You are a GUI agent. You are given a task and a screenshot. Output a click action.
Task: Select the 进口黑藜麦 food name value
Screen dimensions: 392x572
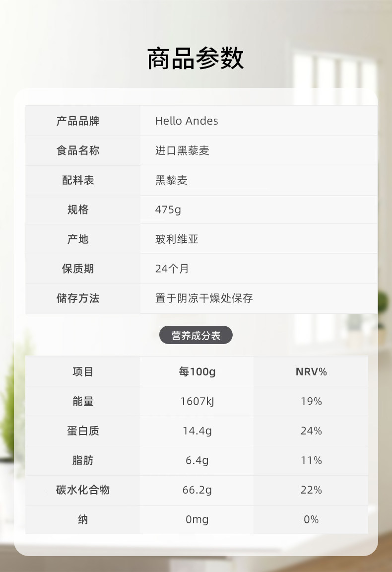[x=182, y=151]
